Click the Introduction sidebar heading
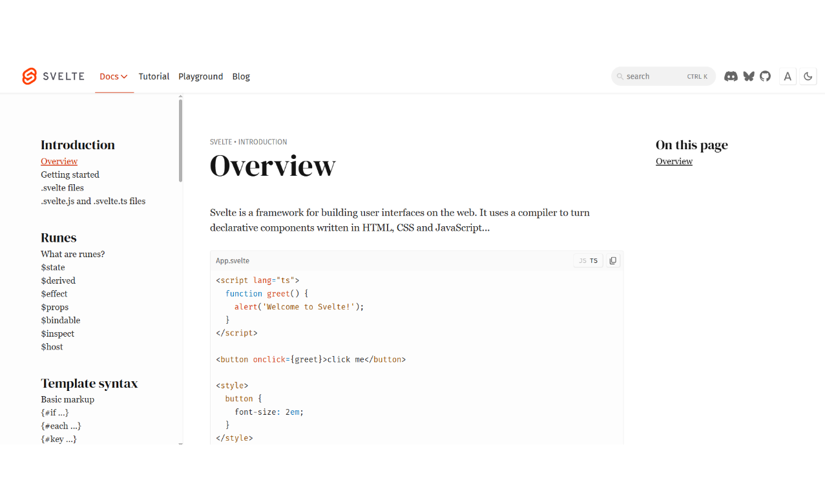Image resolution: width=825 pixels, height=504 pixels. click(x=78, y=145)
